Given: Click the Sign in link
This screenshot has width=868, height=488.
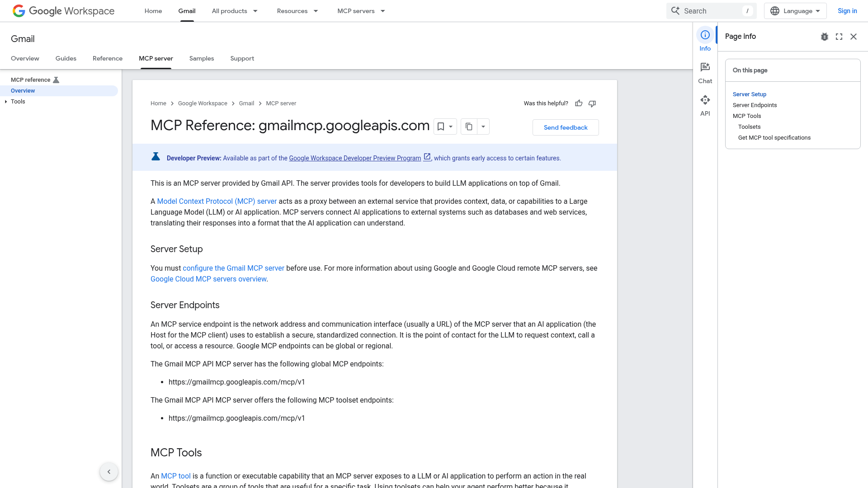Looking at the screenshot, I should tap(847, 11).
